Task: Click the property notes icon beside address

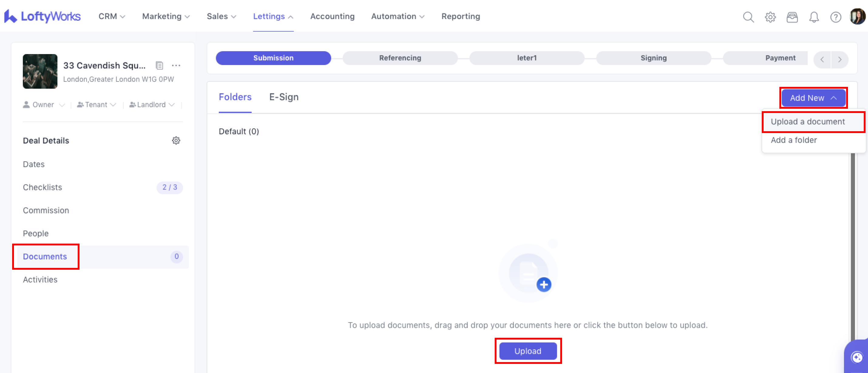Action: coord(159,65)
